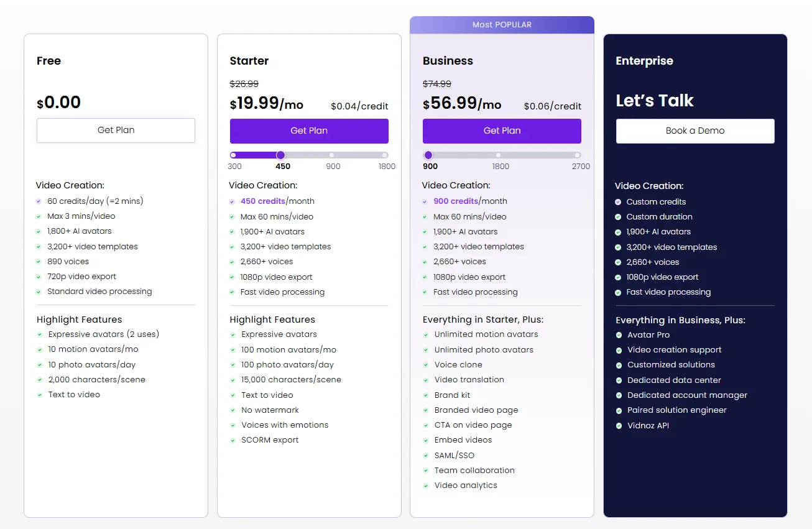Click checkmark icon beside Avatar Pro
The height and width of the screenshot is (529, 812).
(x=619, y=335)
